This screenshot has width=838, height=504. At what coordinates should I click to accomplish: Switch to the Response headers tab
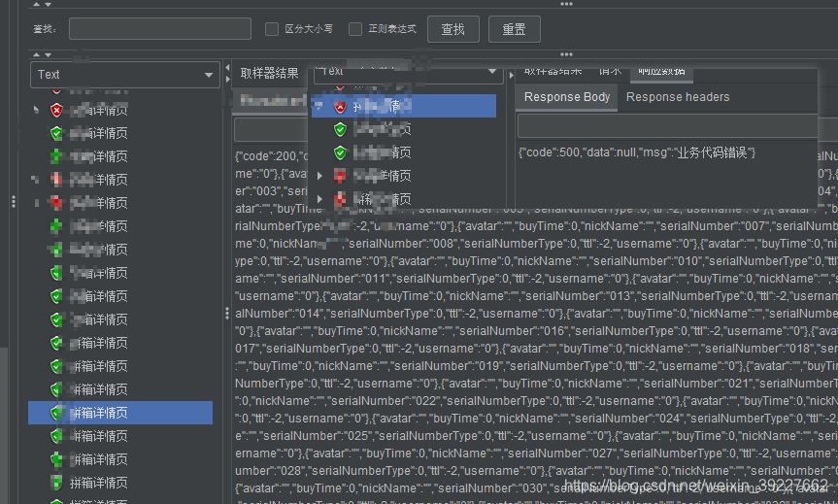point(678,97)
